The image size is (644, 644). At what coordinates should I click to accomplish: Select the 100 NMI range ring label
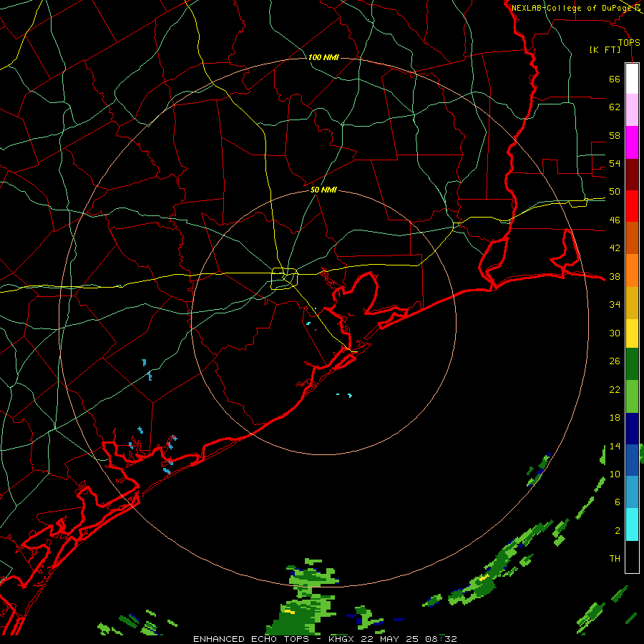[323, 57]
